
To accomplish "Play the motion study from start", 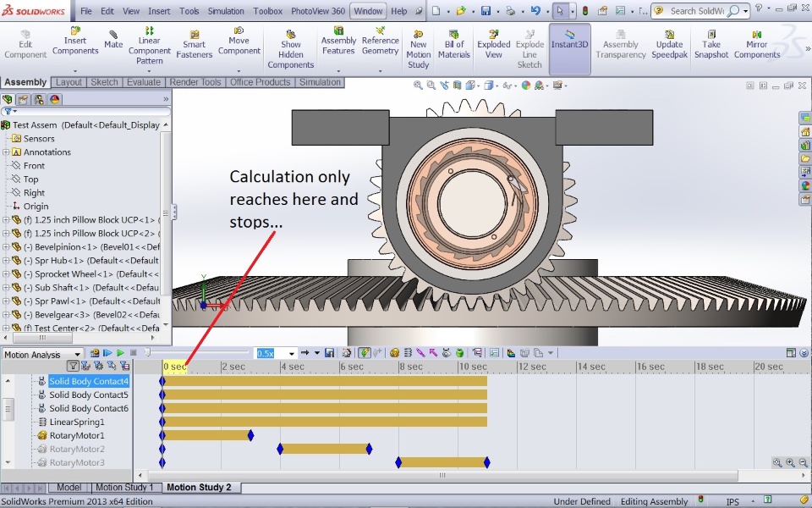I will 107,353.
